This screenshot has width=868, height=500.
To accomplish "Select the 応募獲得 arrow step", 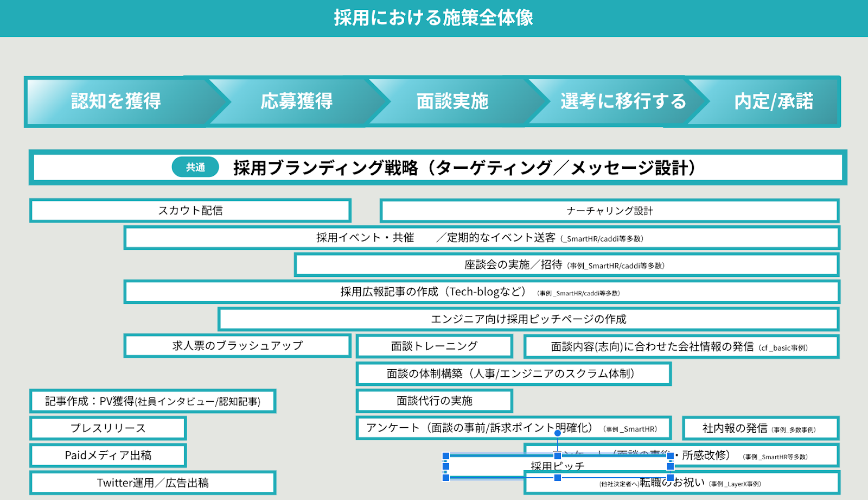I will tap(297, 102).
